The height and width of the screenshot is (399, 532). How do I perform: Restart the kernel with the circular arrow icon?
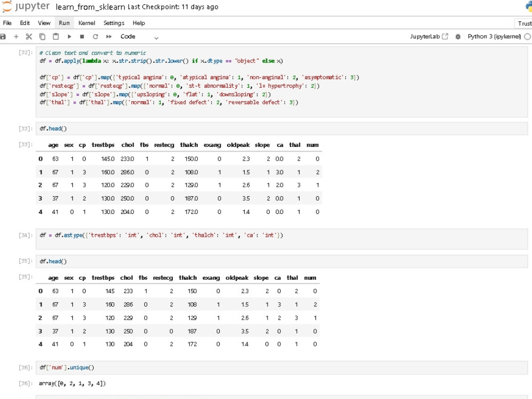pos(95,37)
